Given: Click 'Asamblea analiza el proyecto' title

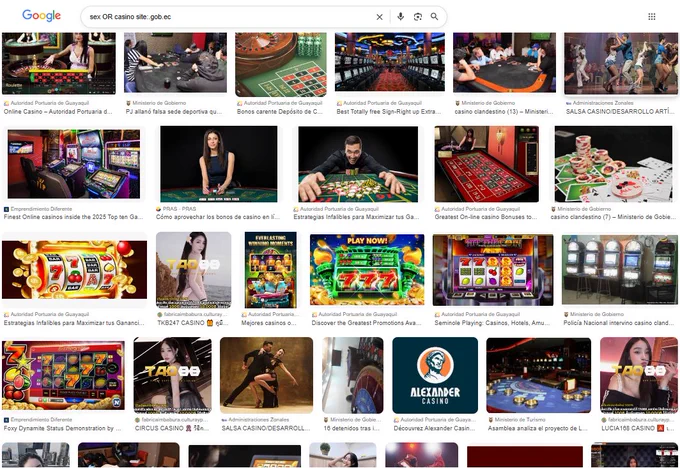Looking at the screenshot, I should click(x=538, y=429).
